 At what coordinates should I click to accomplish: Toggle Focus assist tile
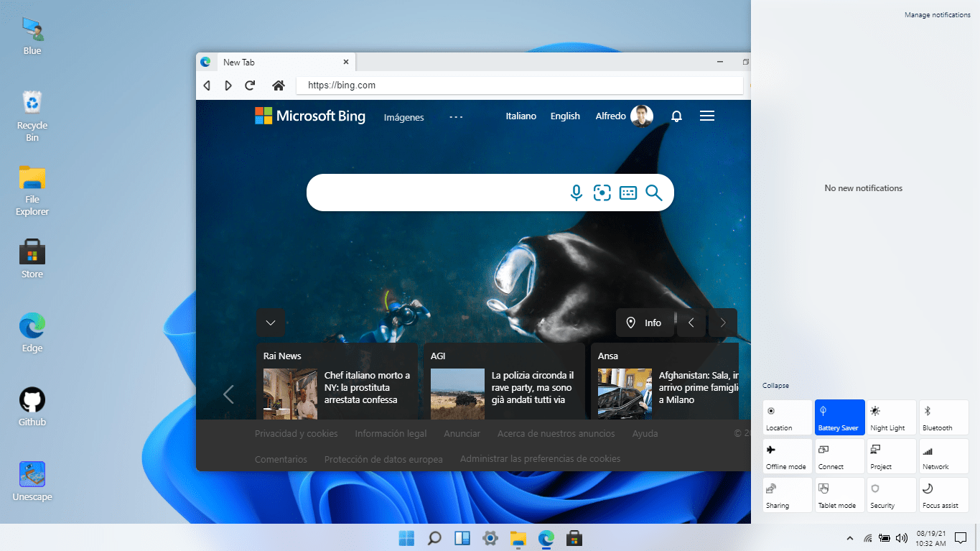943,496
